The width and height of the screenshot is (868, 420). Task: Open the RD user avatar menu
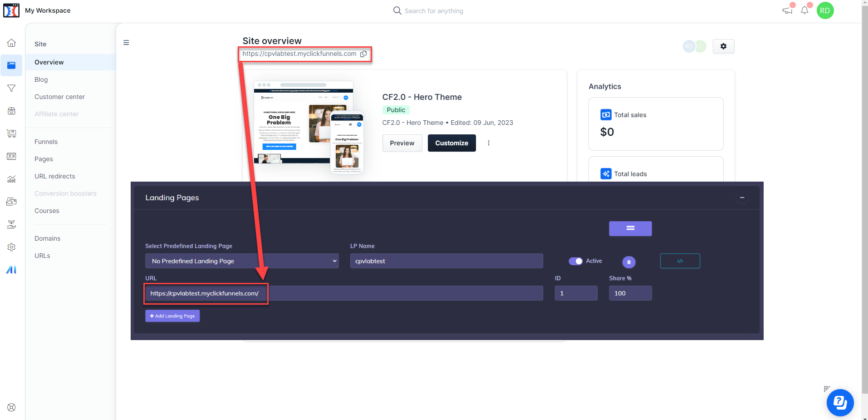825,10
